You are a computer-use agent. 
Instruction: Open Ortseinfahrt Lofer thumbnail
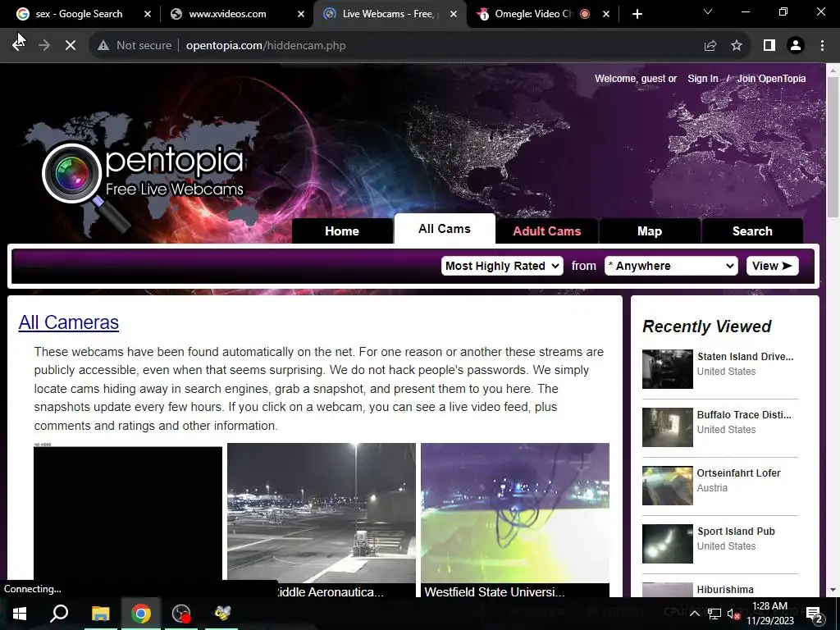[668, 486]
